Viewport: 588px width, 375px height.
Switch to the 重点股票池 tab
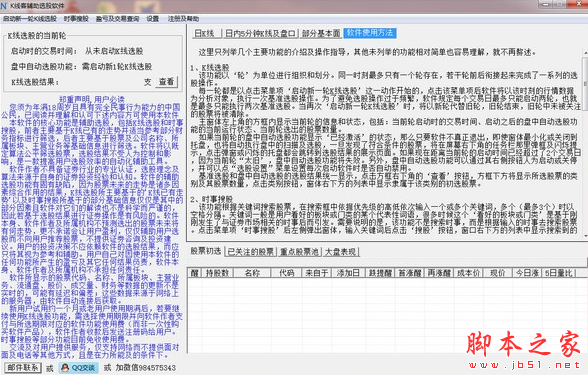(x=299, y=252)
